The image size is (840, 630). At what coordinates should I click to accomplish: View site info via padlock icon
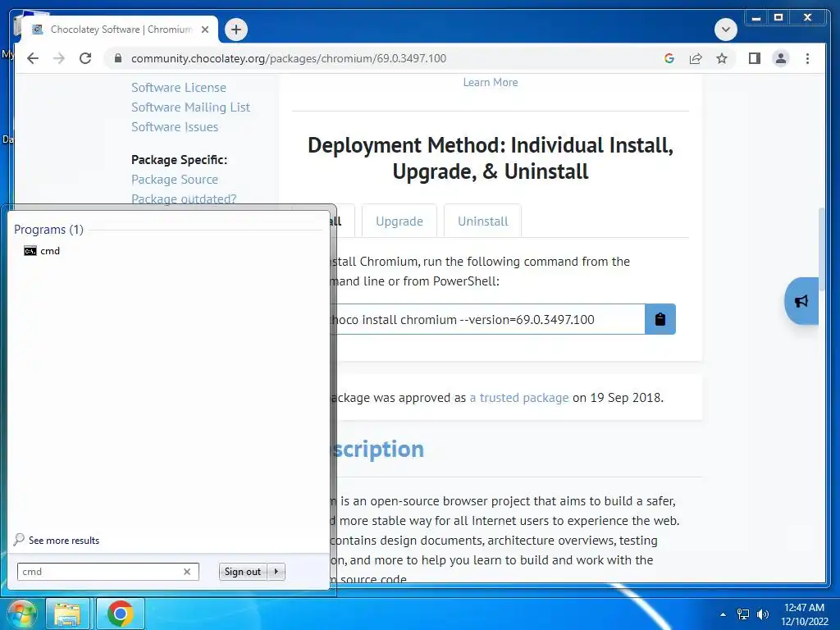(118, 58)
